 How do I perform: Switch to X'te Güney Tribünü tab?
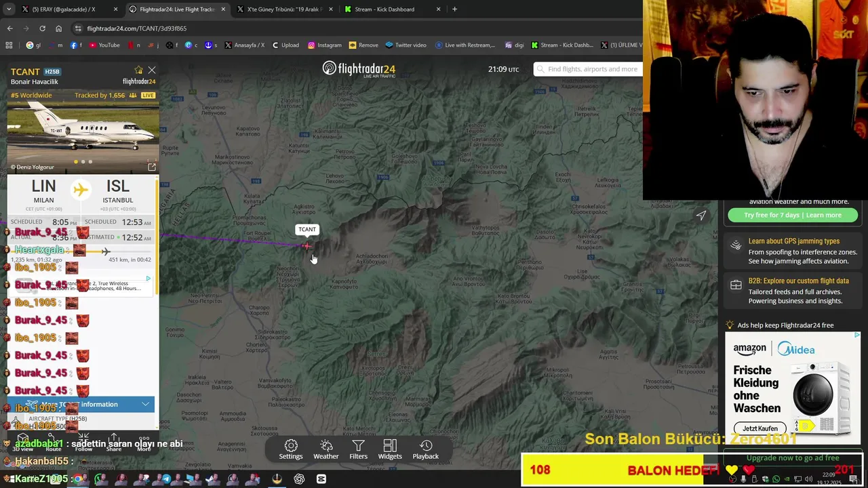[283, 9]
